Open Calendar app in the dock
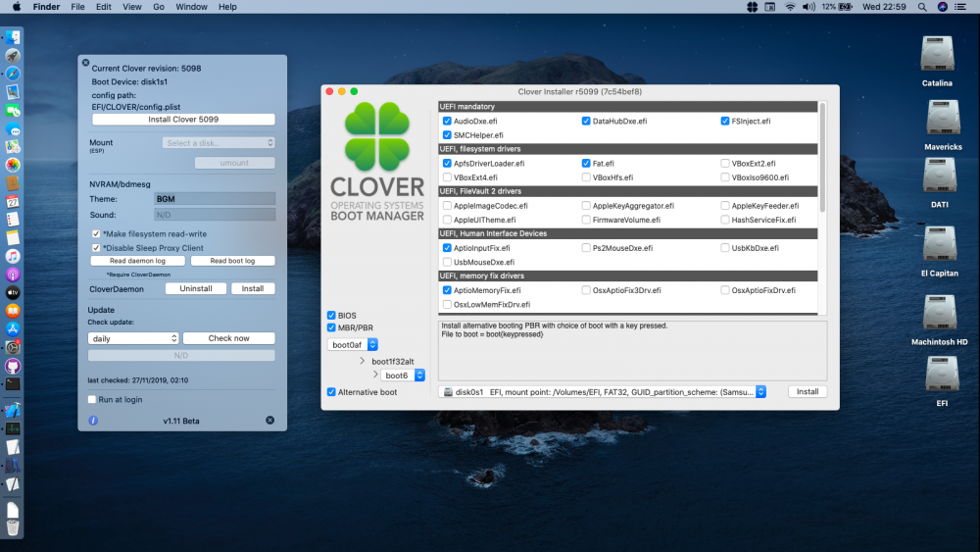980x552 pixels. point(13,201)
